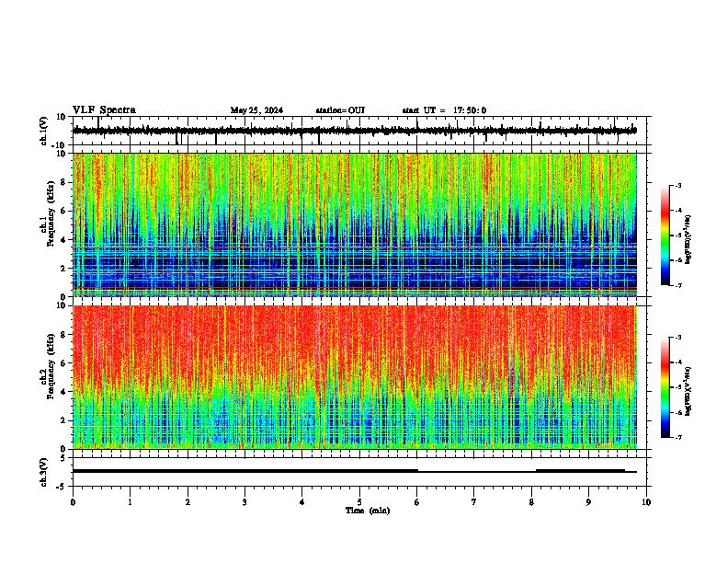
Task: Click the ch.1 spectrogram color scale bar
Action: pos(665,236)
